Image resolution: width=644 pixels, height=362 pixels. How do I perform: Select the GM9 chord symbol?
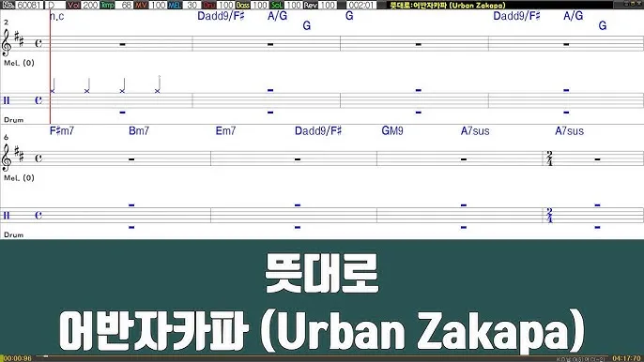point(392,131)
